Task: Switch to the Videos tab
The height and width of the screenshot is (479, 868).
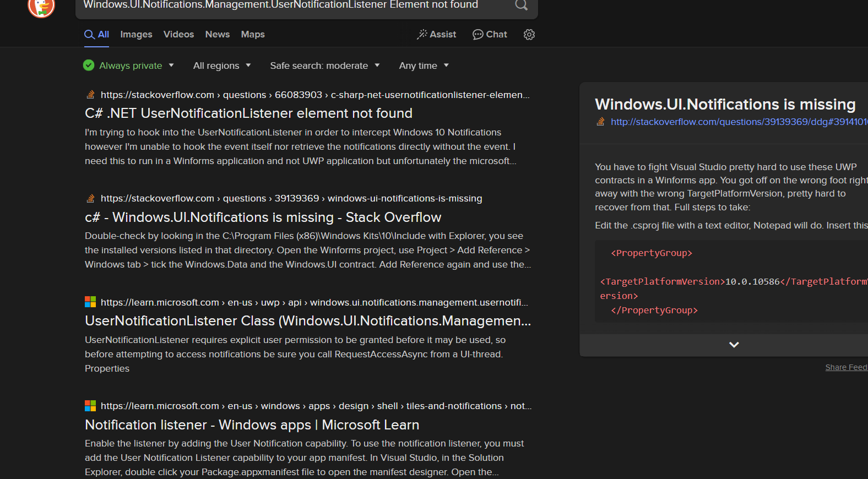Action: [178, 35]
